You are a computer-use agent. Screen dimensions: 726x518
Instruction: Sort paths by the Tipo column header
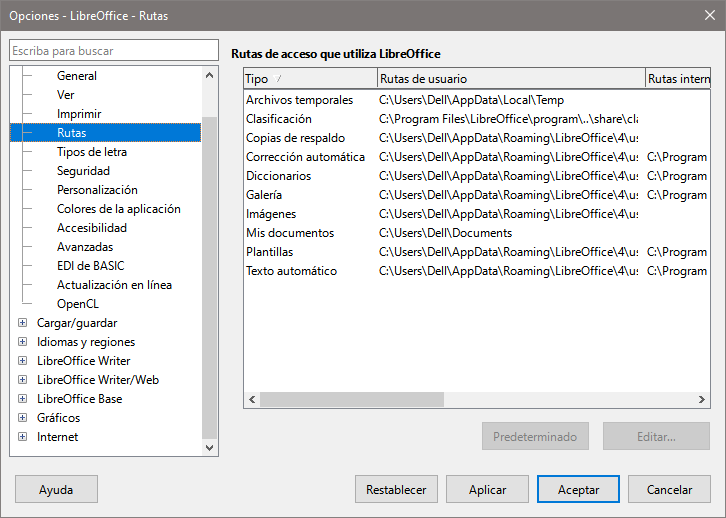tap(310, 79)
